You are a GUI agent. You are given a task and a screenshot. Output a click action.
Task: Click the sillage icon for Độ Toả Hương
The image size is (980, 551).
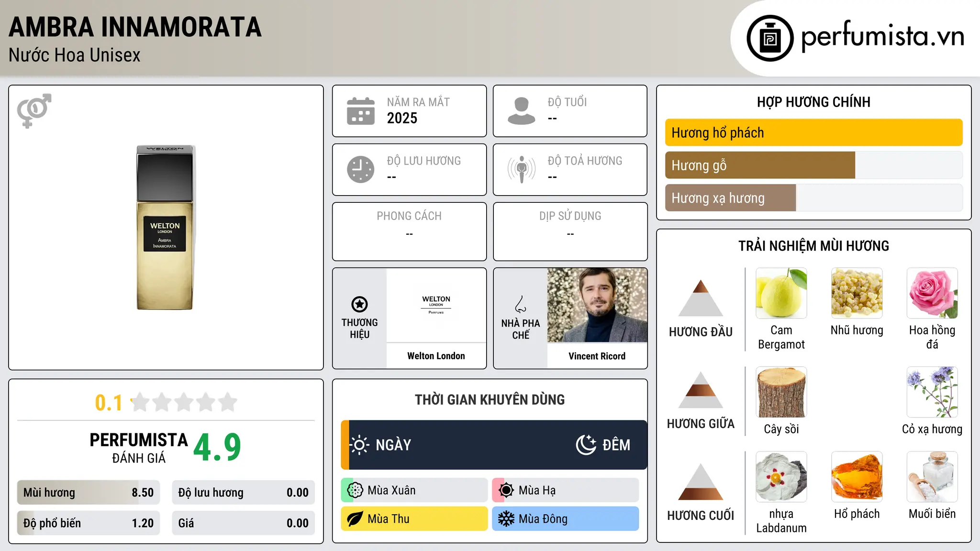click(521, 169)
